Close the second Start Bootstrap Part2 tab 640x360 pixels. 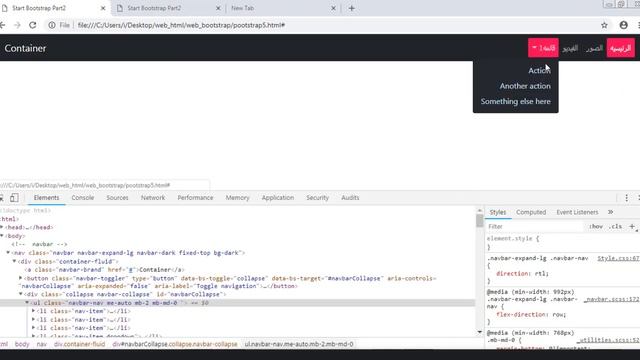pos(218,8)
